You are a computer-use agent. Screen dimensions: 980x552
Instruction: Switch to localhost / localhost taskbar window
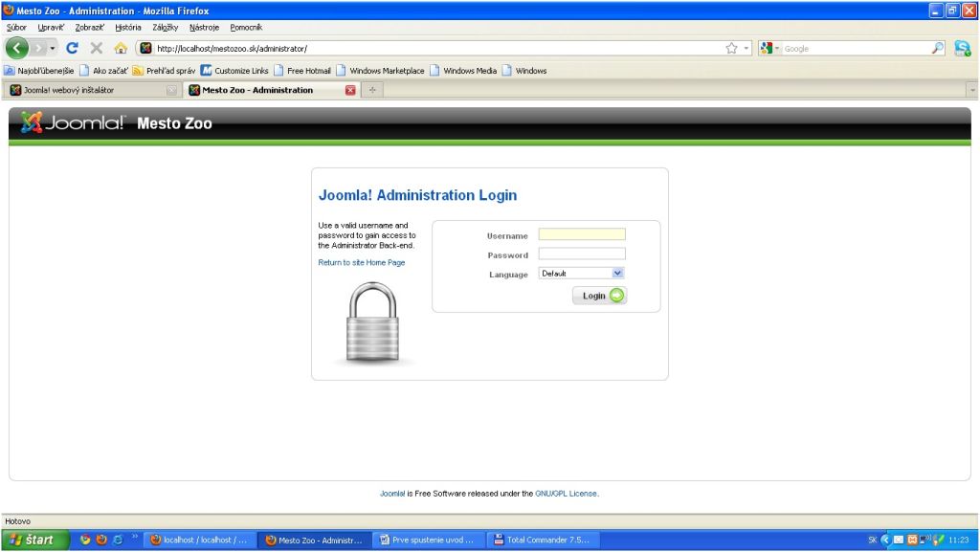pyautogui.click(x=200, y=541)
